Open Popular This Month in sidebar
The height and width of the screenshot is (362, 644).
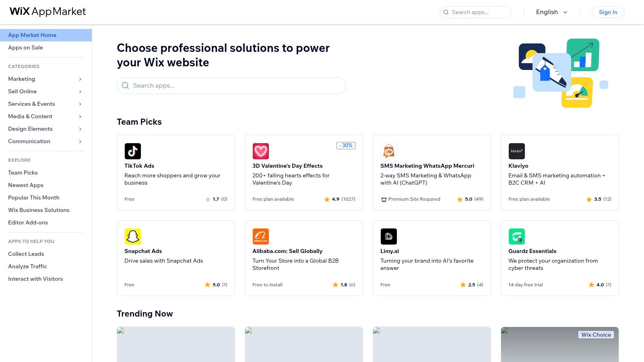coord(34,197)
